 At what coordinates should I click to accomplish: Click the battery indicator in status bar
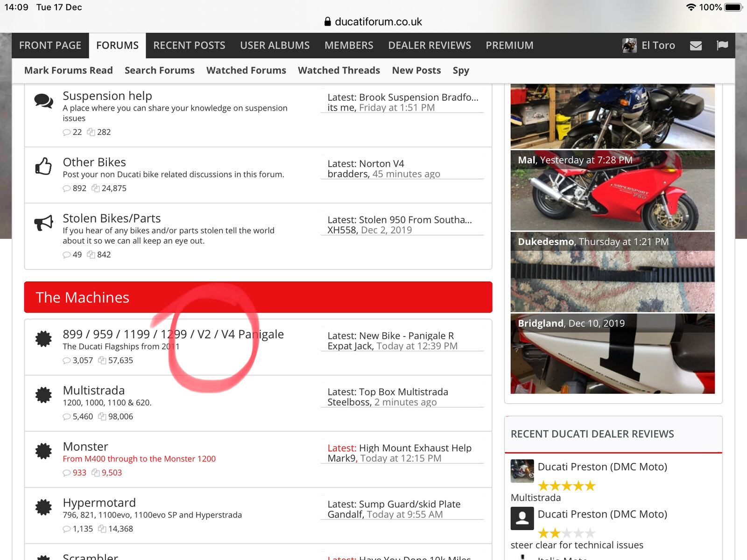tap(733, 7)
